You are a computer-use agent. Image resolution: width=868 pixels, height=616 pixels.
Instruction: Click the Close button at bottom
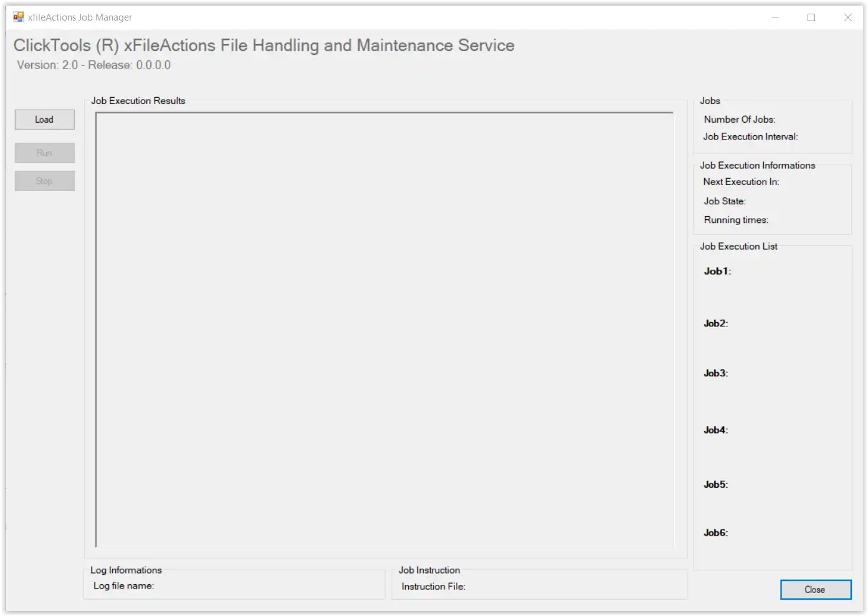tap(815, 590)
